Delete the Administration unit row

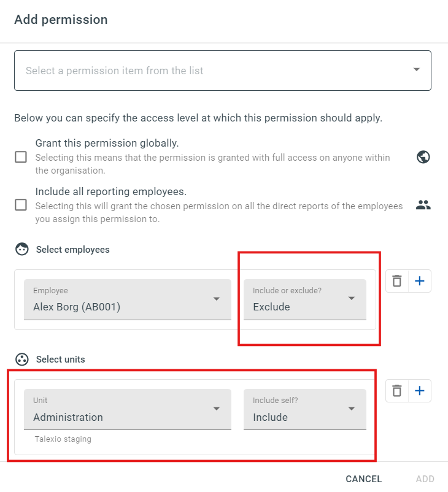[x=397, y=391]
